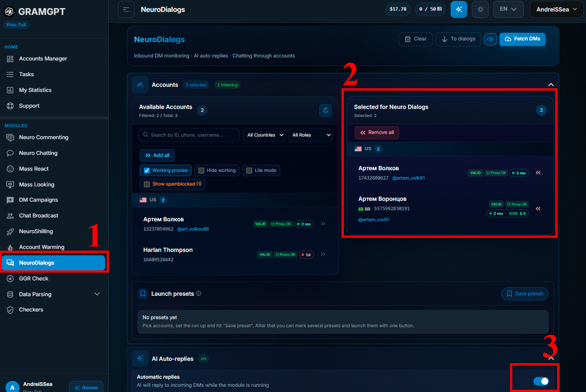This screenshot has width=586, height=392.
Task: Click the AI sparkle button in header
Action: 459,9
